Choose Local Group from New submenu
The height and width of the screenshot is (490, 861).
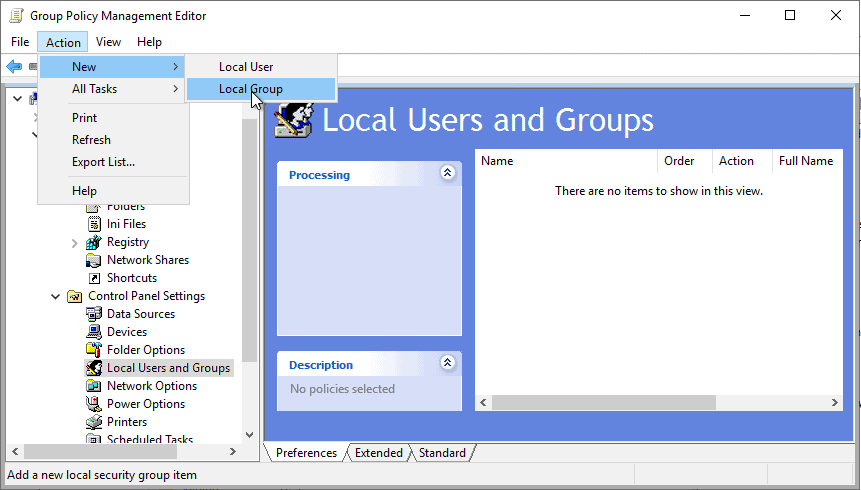(250, 89)
